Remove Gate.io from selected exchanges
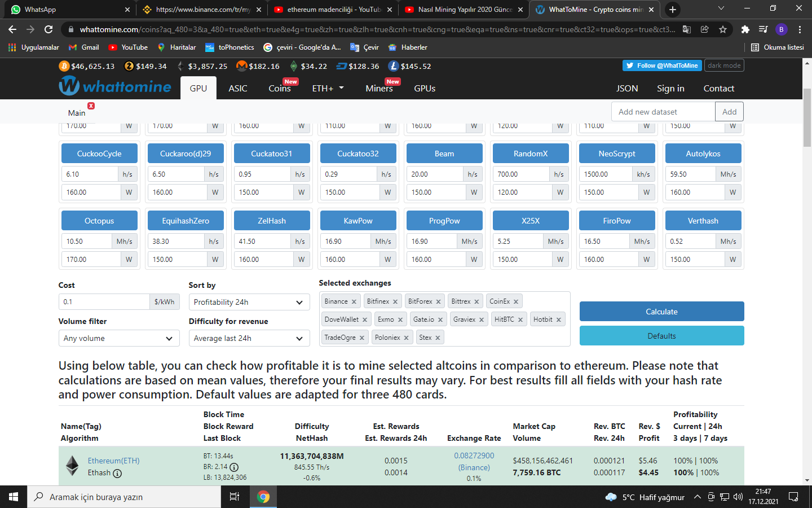Image resolution: width=812 pixels, height=508 pixels. [440, 319]
